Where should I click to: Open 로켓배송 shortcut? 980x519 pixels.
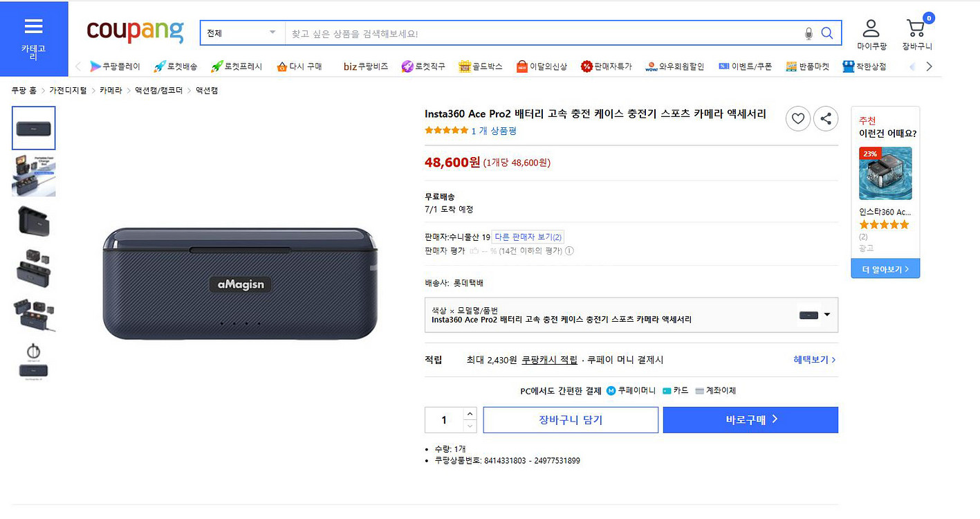(x=176, y=66)
